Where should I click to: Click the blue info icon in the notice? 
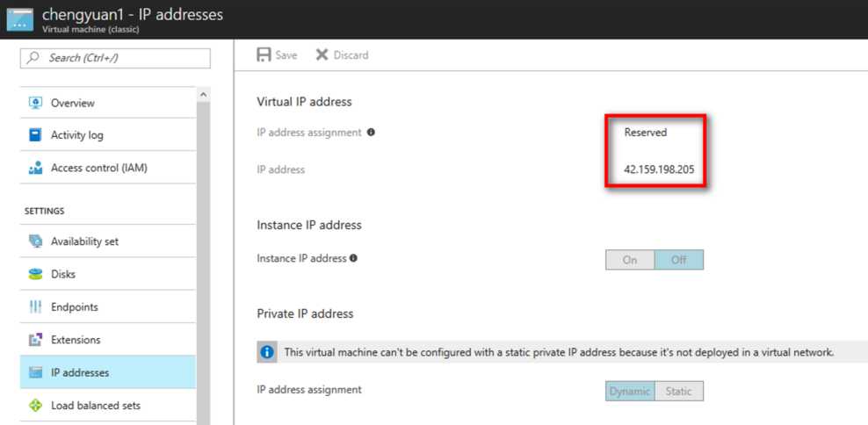pyautogui.click(x=267, y=352)
